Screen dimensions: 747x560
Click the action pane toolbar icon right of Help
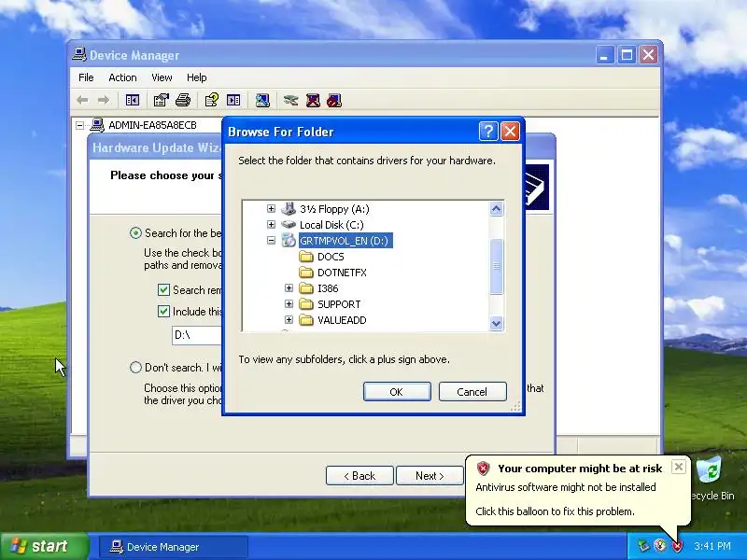coord(233,100)
